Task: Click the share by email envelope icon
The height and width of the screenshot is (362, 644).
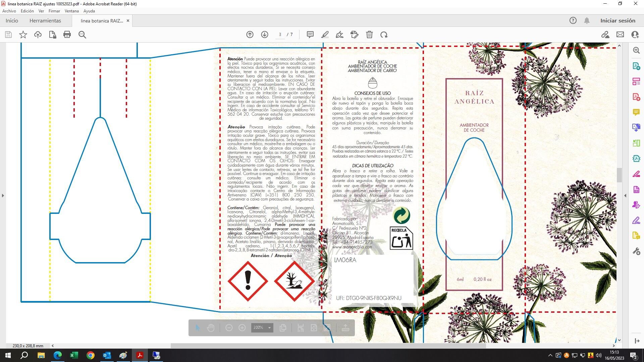Action: click(x=620, y=35)
